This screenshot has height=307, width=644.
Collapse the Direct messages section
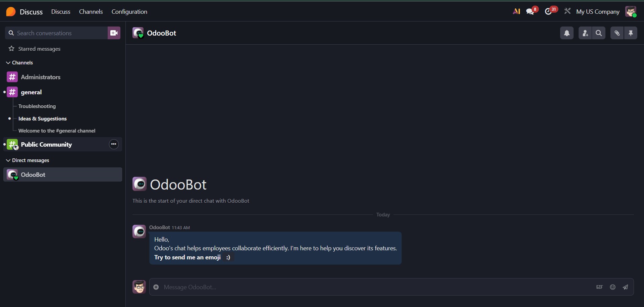point(28,160)
